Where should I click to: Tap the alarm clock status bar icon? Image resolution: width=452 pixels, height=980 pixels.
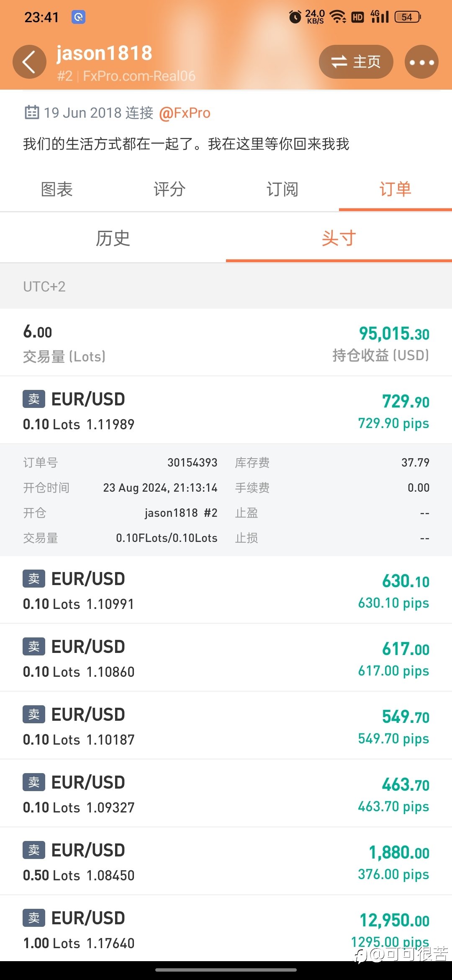295,17
